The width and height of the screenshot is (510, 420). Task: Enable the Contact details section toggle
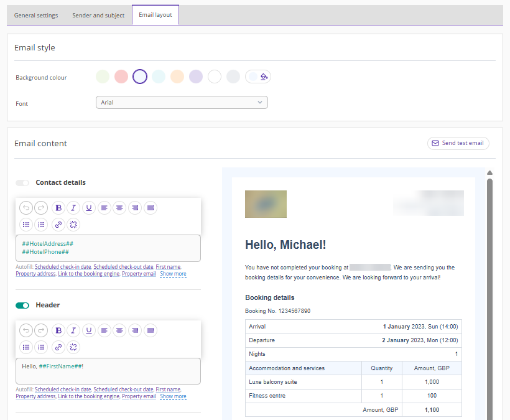pos(22,183)
